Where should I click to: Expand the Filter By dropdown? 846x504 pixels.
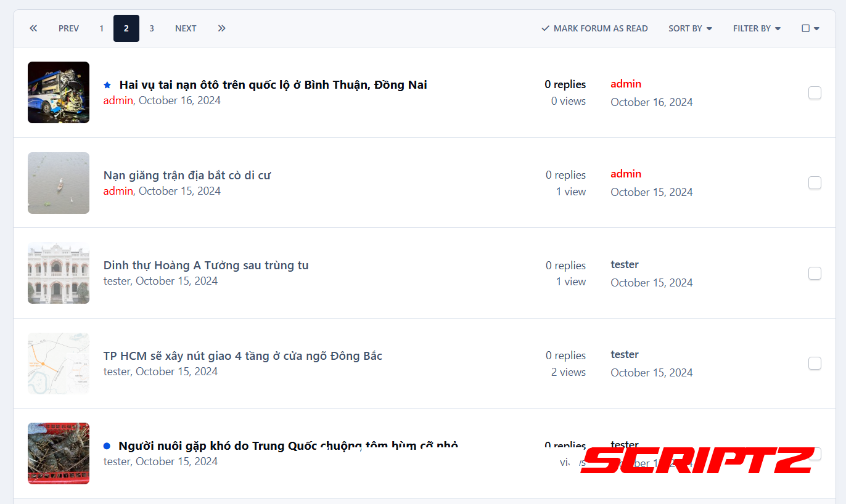point(757,28)
